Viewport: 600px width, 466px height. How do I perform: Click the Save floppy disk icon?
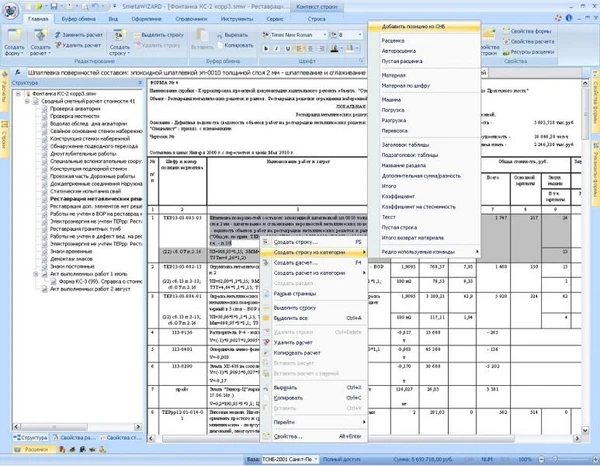[x=54, y=7]
